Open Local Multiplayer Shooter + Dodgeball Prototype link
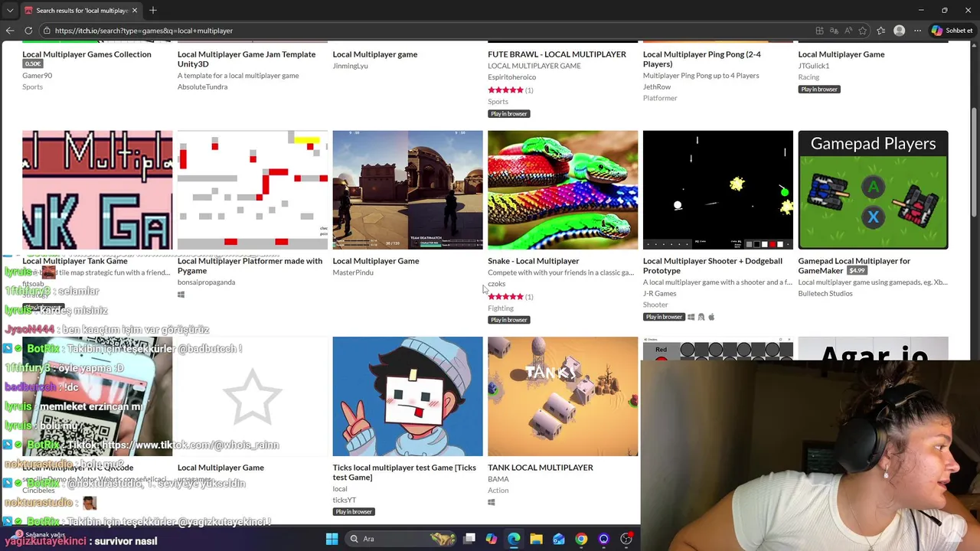 pos(713,266)
